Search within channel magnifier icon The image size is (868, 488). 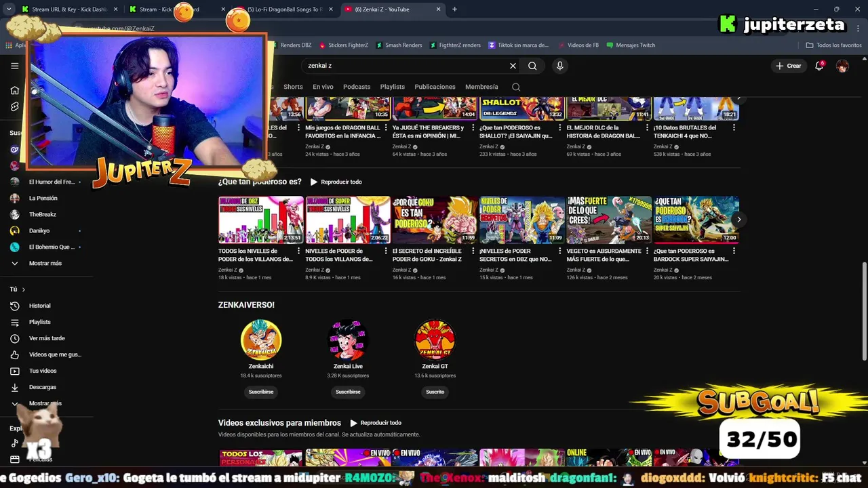[x=516, y=87]
